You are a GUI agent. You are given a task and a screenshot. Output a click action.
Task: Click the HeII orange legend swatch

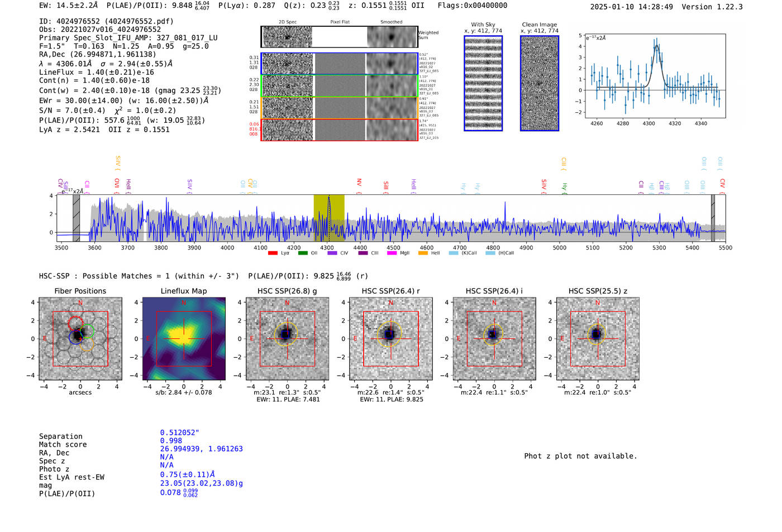coord(423,253)
